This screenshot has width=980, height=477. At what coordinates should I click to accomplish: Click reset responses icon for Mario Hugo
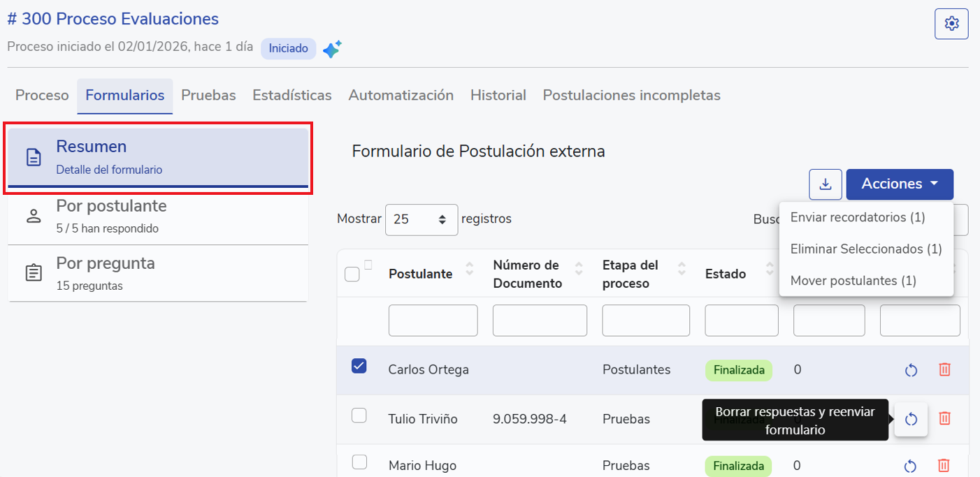(910, 466)
